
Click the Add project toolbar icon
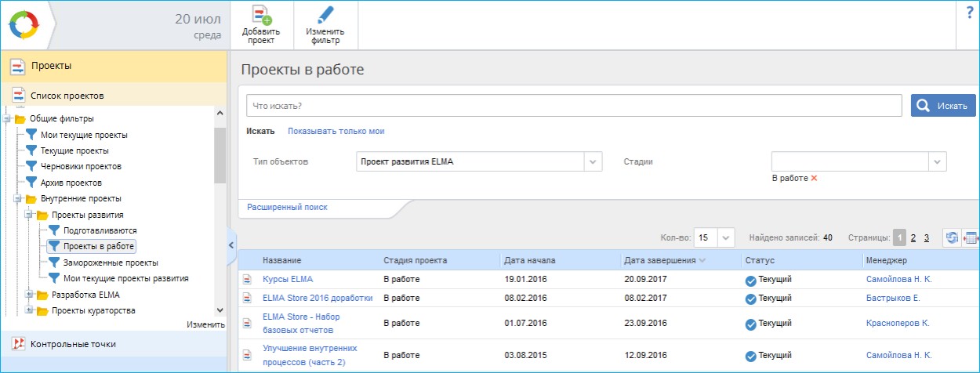[x=261, y=16]
